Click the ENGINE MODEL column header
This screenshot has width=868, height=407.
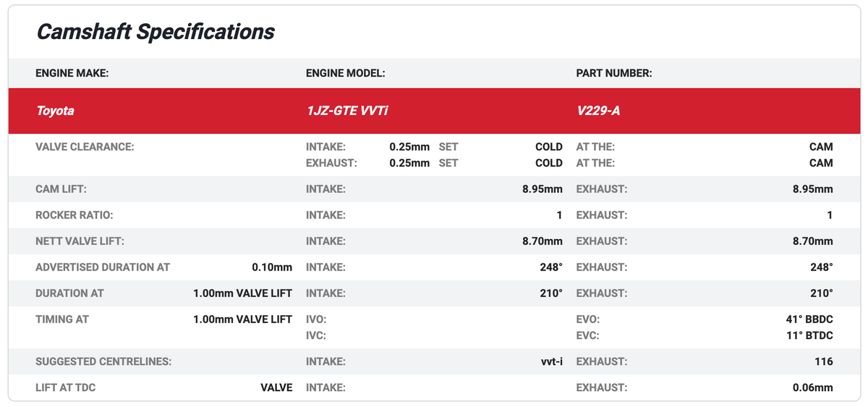coord(345,73)
